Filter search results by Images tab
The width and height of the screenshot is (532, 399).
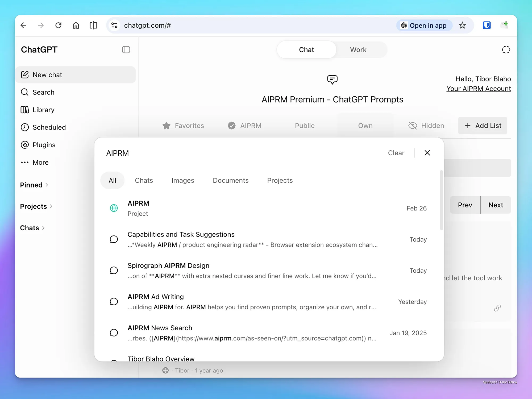pos(183,180)
